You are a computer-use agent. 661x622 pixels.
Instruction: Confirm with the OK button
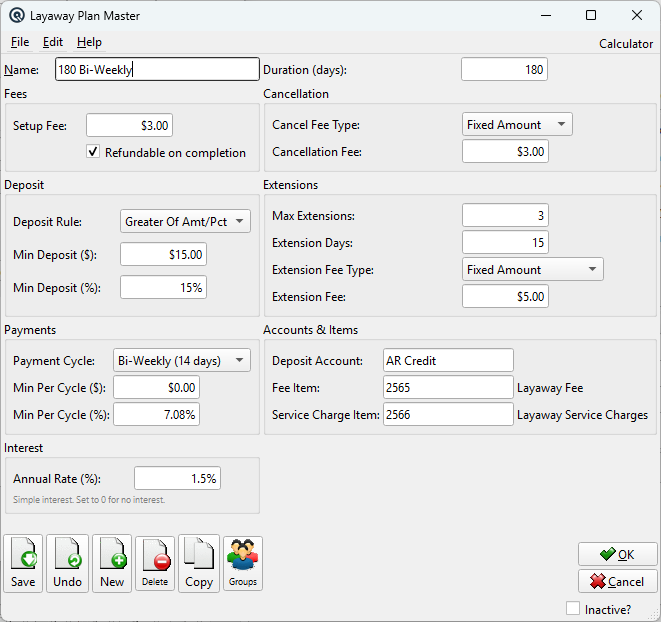click(x=618, y=554)
